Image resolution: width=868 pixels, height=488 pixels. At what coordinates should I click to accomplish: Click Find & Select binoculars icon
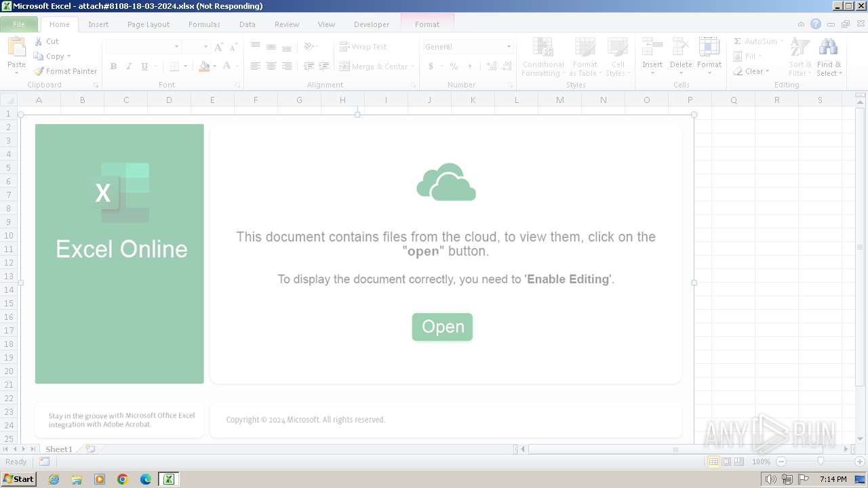[828, 48]
